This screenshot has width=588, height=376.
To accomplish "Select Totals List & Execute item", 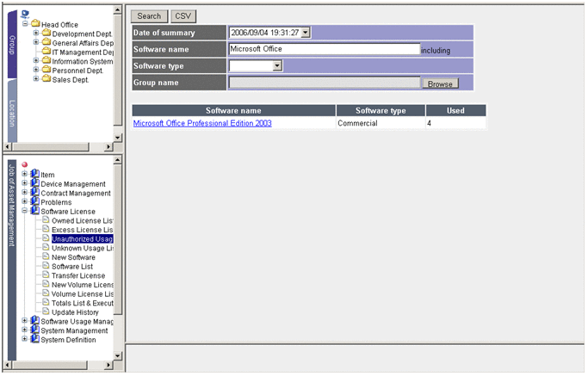I will 83,303.
